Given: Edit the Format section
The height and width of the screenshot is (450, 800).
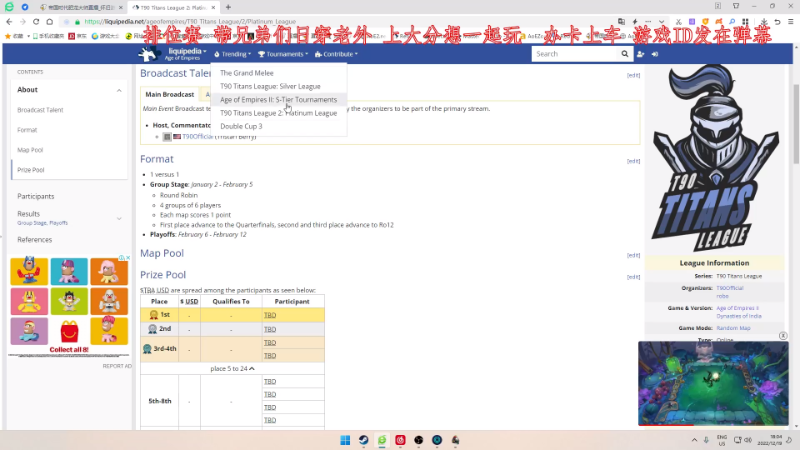Looking at the screenshot, I should point(633,161).
